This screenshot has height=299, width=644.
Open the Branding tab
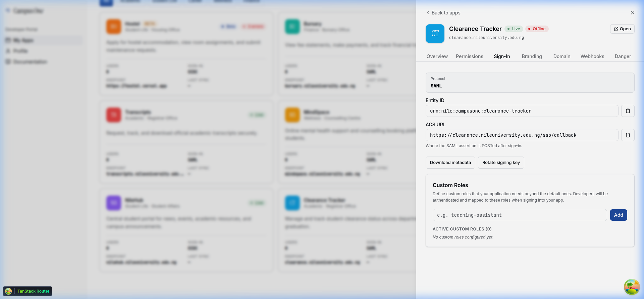[532, 56]
